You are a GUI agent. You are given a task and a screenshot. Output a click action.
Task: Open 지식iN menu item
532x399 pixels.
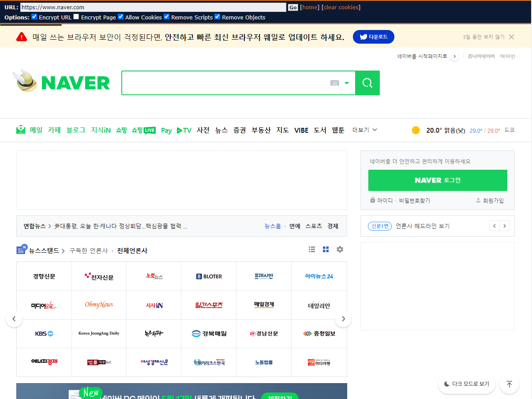coord(101,130)
